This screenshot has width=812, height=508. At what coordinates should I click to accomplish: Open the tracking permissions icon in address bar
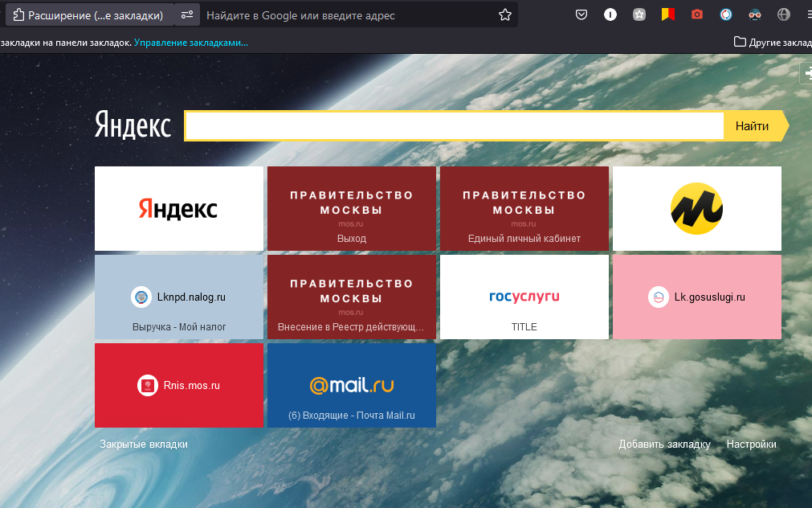click(x=187, y=15)
